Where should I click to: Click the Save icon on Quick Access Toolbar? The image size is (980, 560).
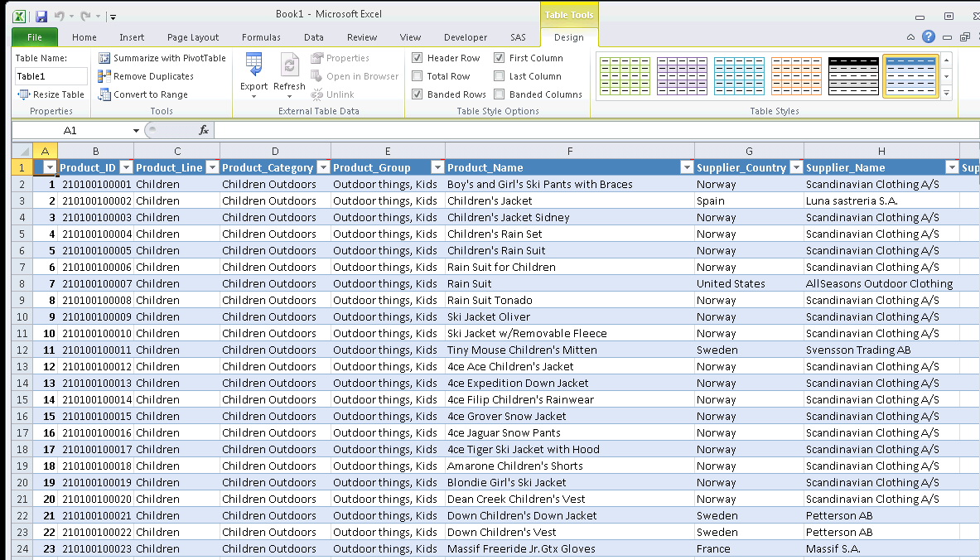[x=40, y=14]
